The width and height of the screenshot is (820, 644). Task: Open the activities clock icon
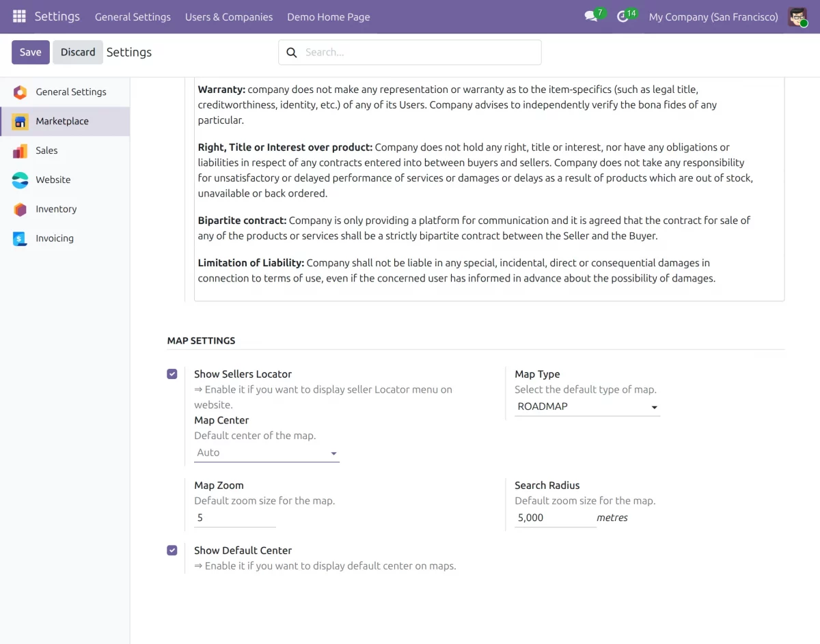(623, 16)
